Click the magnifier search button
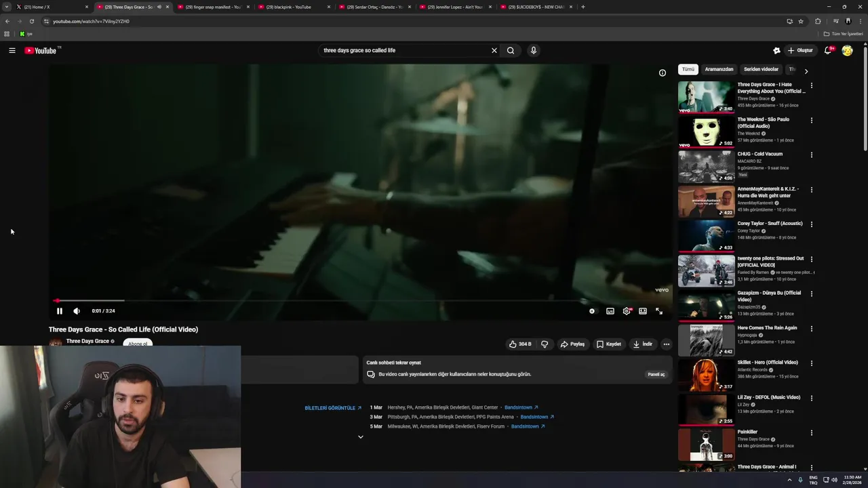868x488 pixels. click(x=511, y=50)
